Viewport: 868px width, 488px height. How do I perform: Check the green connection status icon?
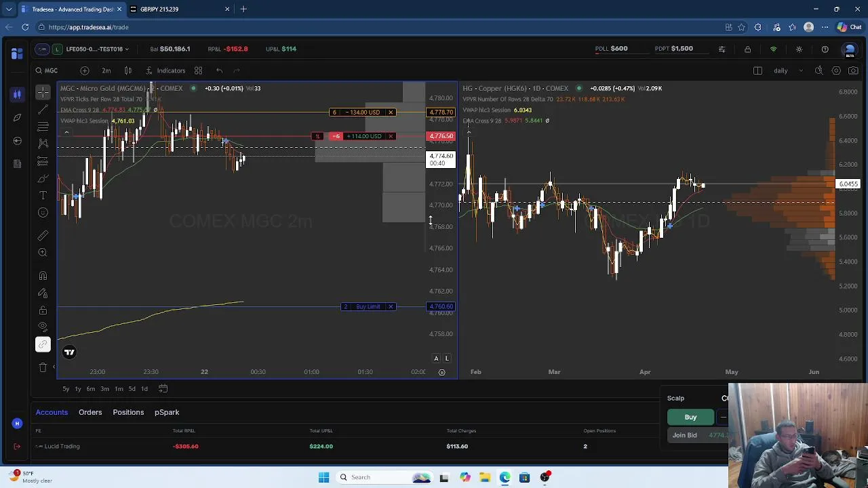tap(773, 49)
